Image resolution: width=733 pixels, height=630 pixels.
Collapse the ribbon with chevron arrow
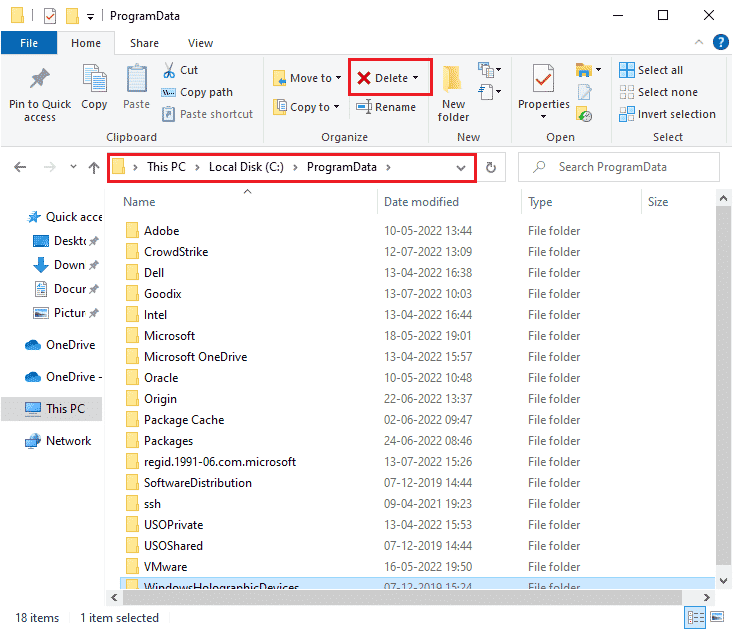(699, 42)
